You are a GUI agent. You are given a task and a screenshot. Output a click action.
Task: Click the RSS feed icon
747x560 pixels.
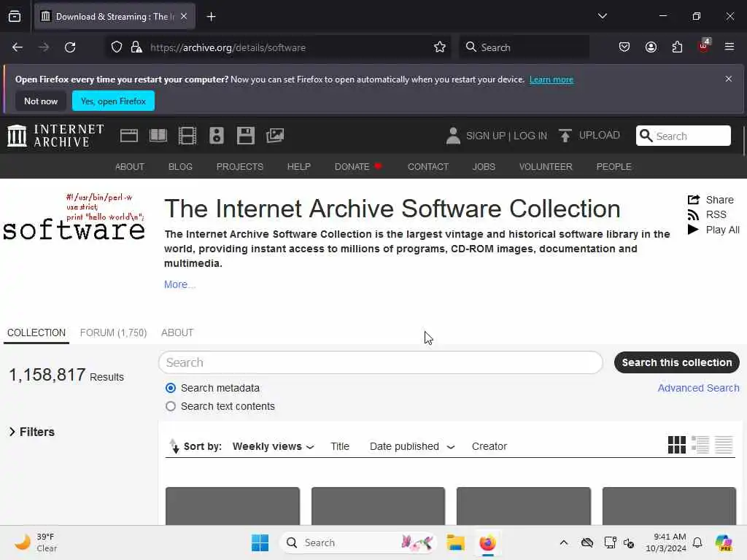click(x=693, y=215)
